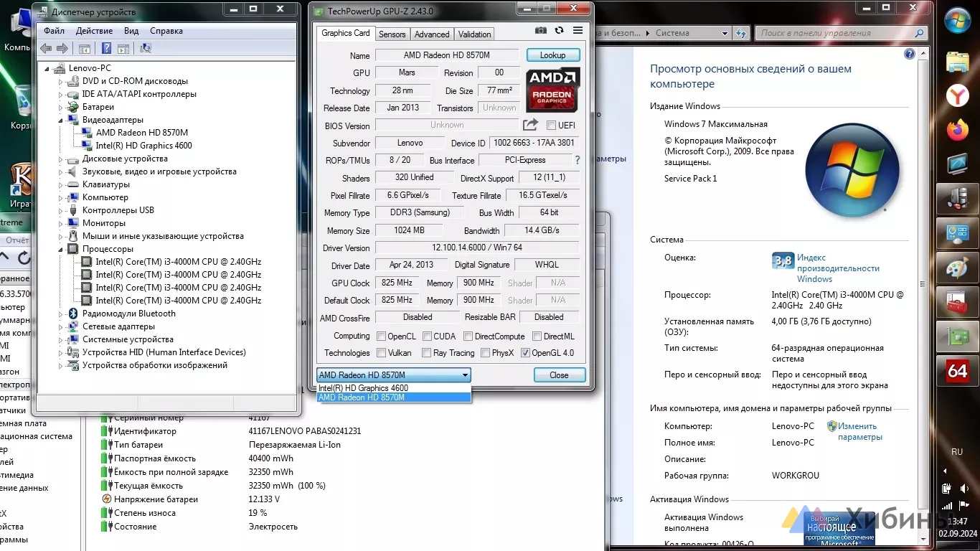
Task: Select Intel(R) HD Graphics 4600 device tree item
Action: [x=143, y=146]
